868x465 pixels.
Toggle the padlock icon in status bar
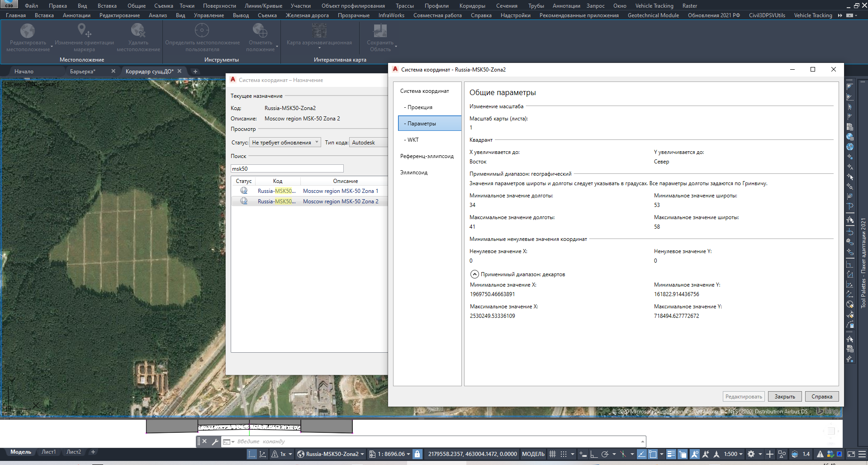tap(417, 454)
